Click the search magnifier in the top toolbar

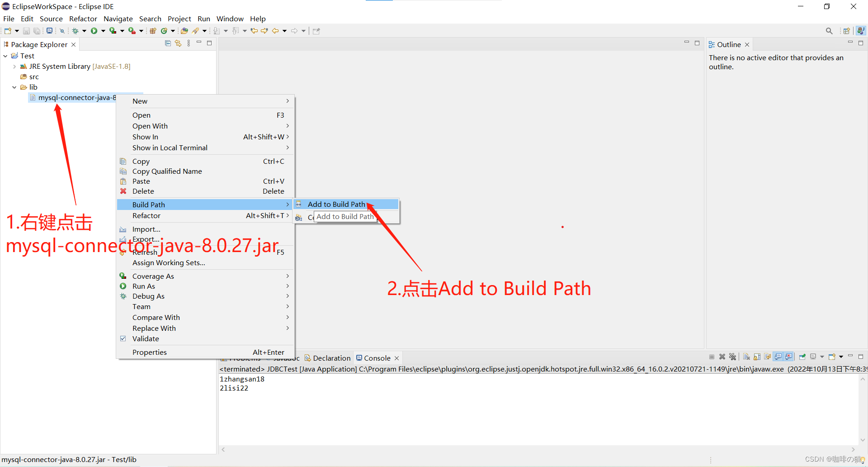coord(829,31)
